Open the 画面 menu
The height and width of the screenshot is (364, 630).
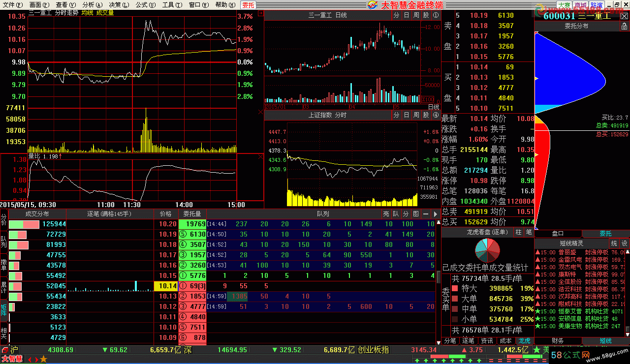(x=39, y=5)
